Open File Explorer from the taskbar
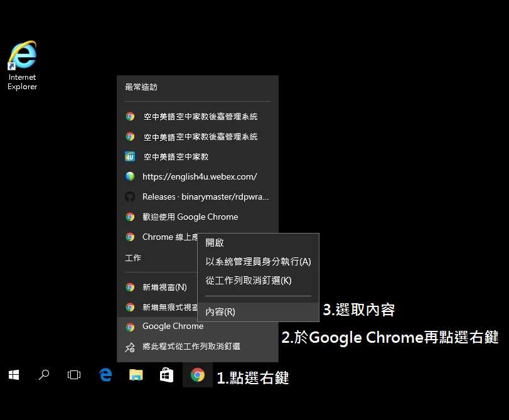The width and height of the screenshot is (509, 420). (x=136, y=375)
